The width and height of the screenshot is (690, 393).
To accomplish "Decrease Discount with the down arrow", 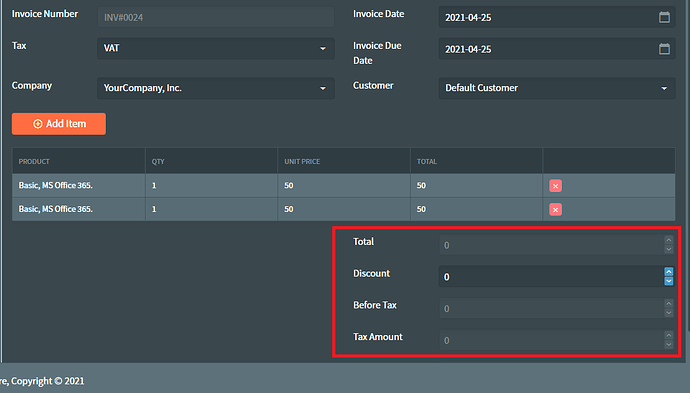I will click(x=668, y=281).
